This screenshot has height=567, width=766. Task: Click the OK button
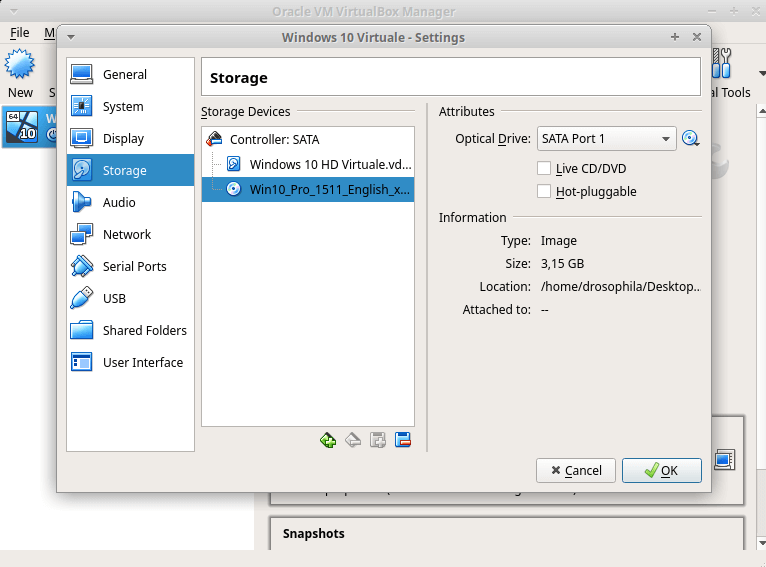(x=661, y=470)
